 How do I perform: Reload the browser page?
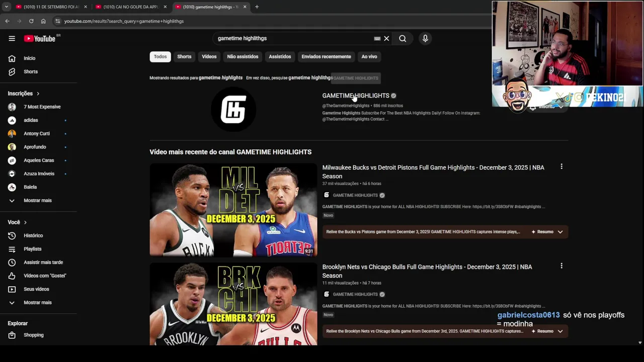31,21
